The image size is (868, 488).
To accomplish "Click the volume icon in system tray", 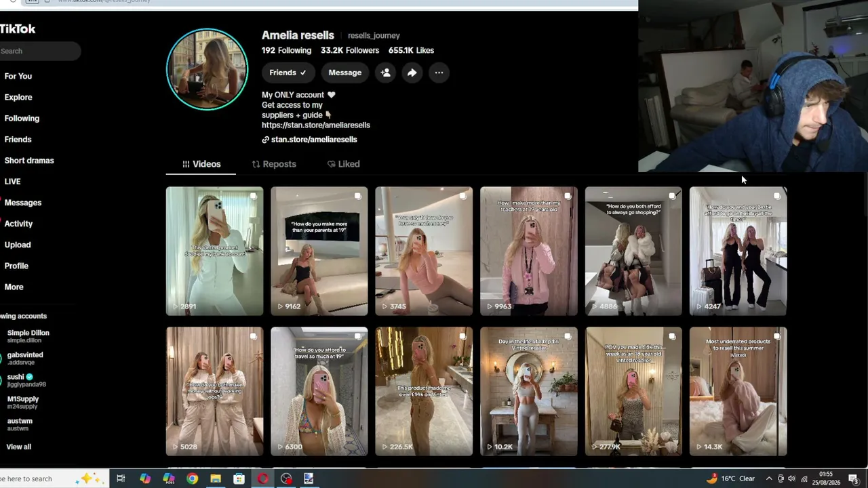I will [791, 479].
